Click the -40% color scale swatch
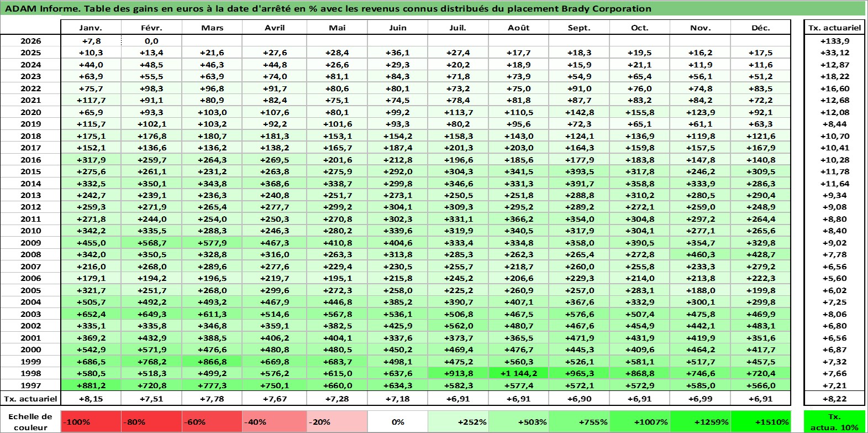 point(274,421)
